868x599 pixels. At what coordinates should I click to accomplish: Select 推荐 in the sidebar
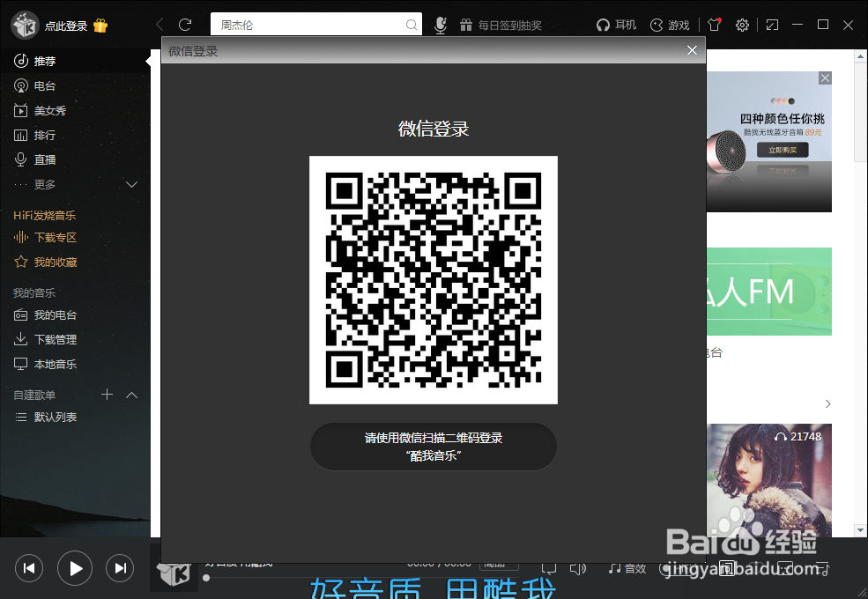click(x=75, y=61)
